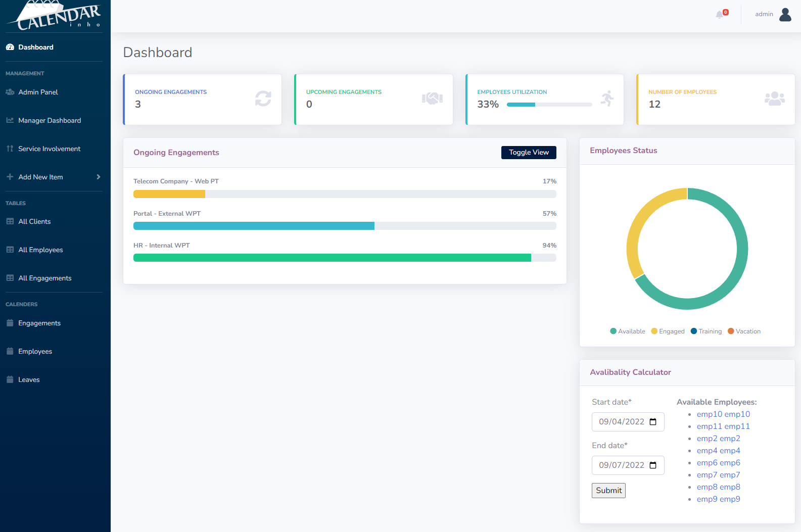Click the Engagements calendar icon

[x=10, y=323]
